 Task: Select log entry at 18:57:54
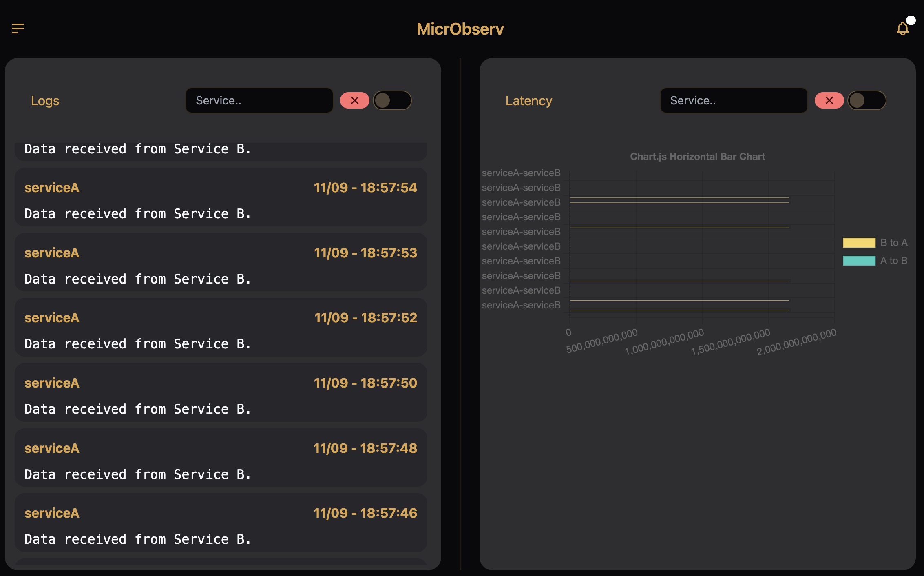221,197
